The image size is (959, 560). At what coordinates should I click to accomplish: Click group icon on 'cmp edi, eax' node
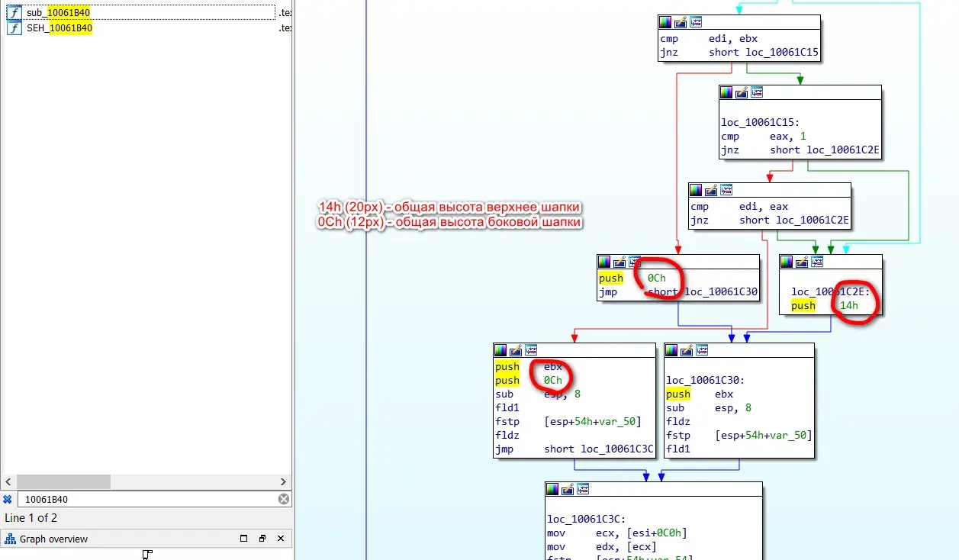(726, 190)
